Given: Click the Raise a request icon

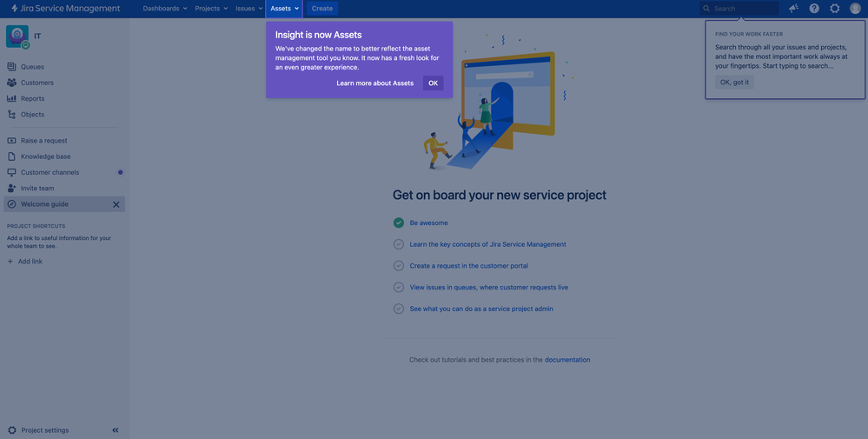Looking at the screenshot, I should coord(11,141).
